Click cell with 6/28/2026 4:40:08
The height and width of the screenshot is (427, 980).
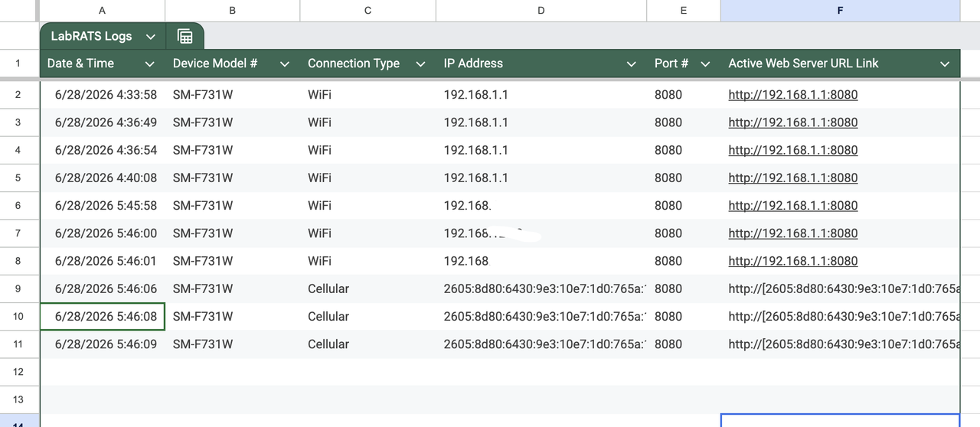coord(103,178)
